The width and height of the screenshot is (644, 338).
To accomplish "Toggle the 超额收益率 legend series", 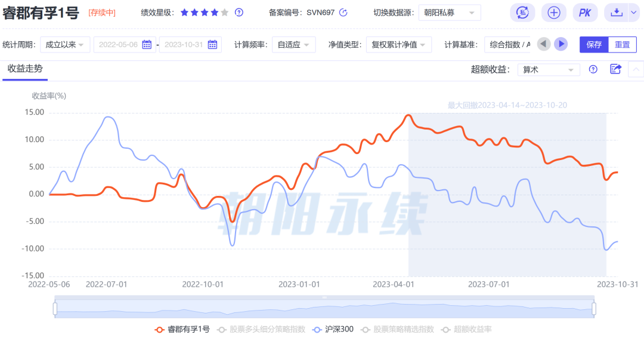I will [x=466, y=330].
